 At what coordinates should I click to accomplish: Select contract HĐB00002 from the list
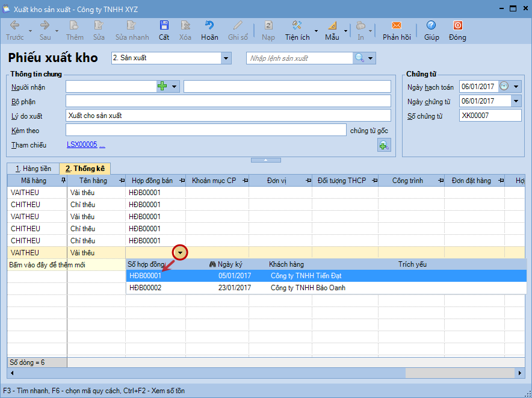pos(145,288)
